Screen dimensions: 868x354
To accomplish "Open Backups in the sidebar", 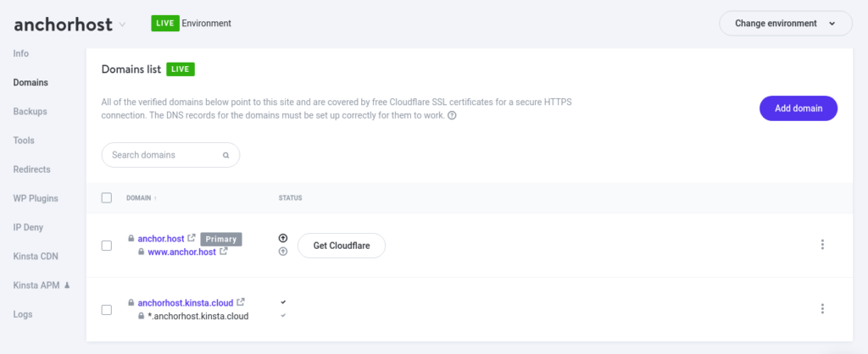I will click(x=30, y=112).
